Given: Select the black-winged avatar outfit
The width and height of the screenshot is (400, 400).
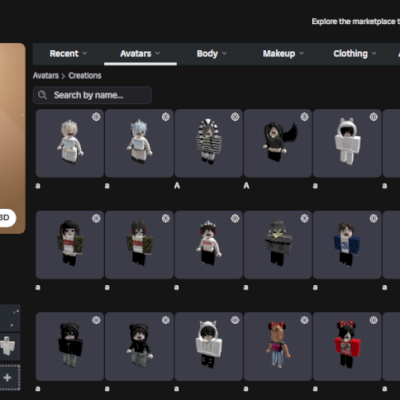Looking at the screenshot, I should pos(278,143).
